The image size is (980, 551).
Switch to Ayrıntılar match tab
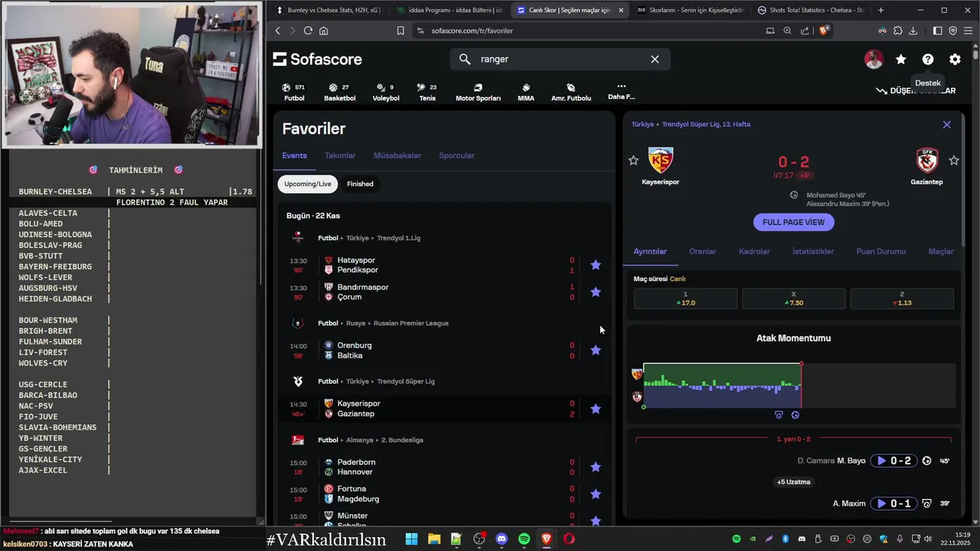[650, 251]
